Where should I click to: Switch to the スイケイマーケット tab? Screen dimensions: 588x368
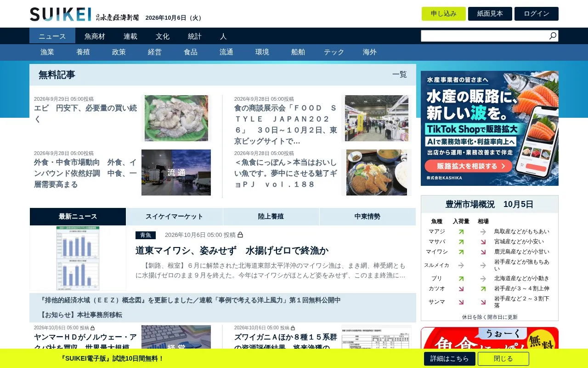(x=175, y=217)
